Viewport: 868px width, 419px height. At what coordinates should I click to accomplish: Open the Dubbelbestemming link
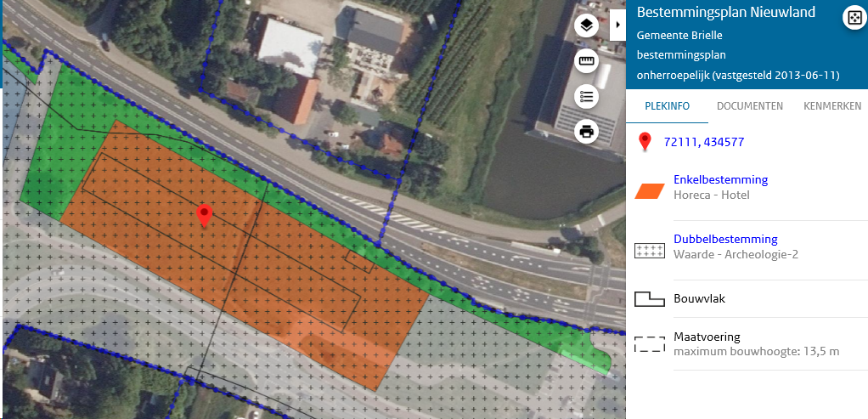pos(725,239)
